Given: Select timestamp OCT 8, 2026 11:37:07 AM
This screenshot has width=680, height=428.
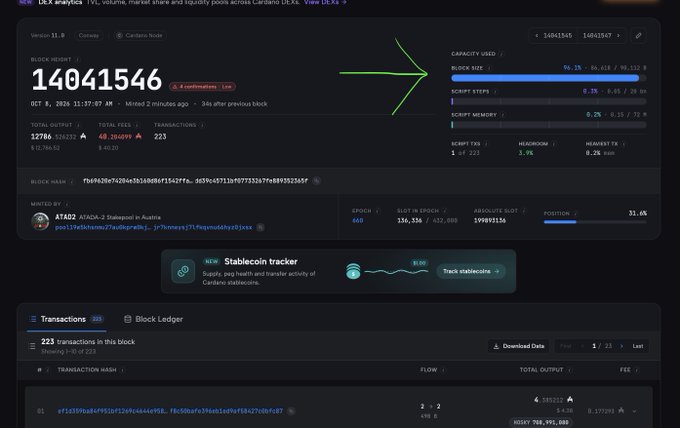Looking at the screenshot, I should [x=72, y=104].
